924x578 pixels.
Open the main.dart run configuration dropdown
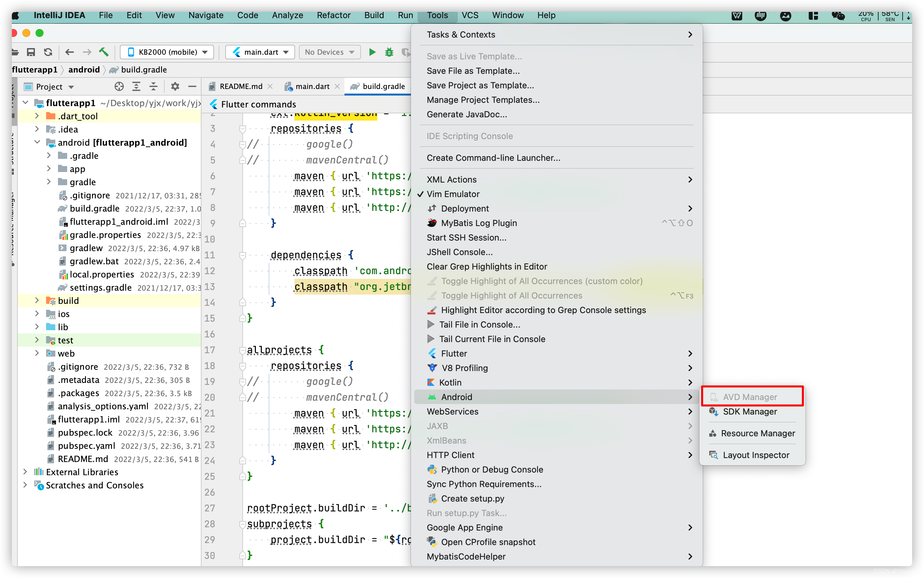[x=260, y=52]
